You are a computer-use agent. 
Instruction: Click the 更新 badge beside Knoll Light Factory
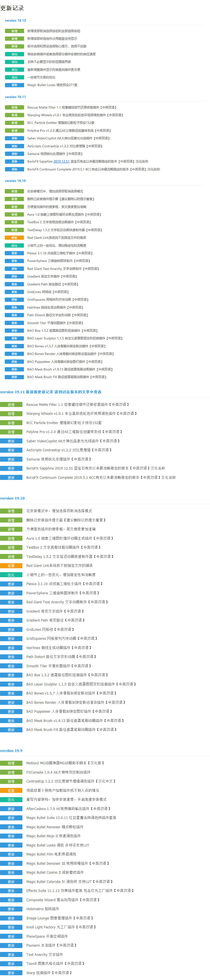point(11,927)
